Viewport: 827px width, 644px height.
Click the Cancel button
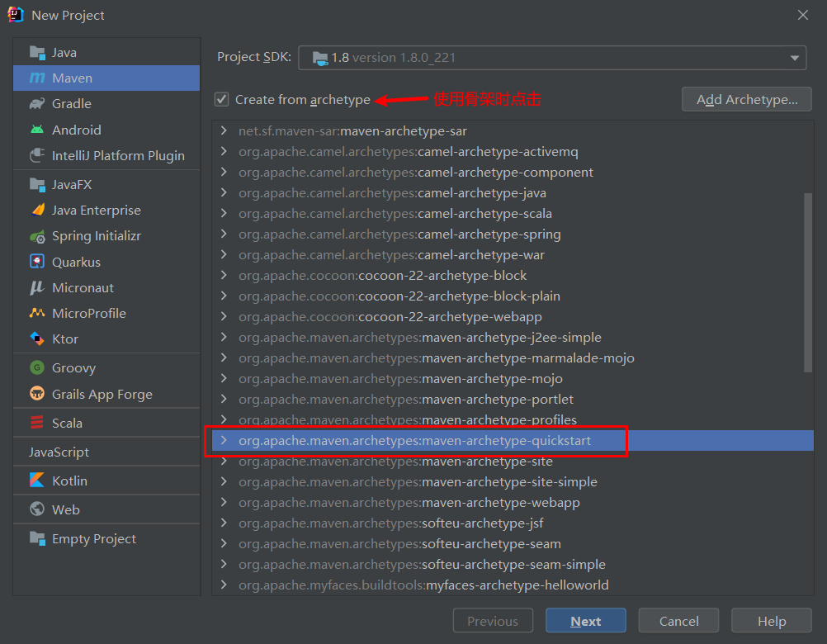(678, 621)
